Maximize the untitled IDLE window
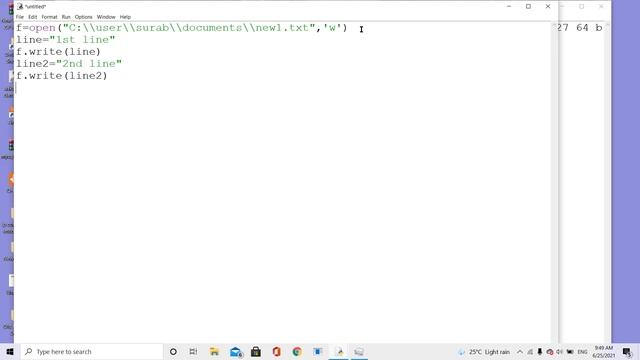This screenshot has height=360, width=640. [x=528, y=7]
